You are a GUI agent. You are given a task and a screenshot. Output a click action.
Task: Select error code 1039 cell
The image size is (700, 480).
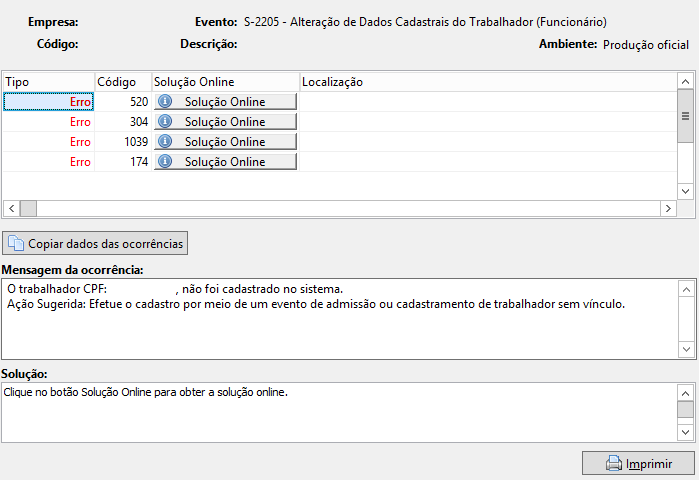pos(123,142)
